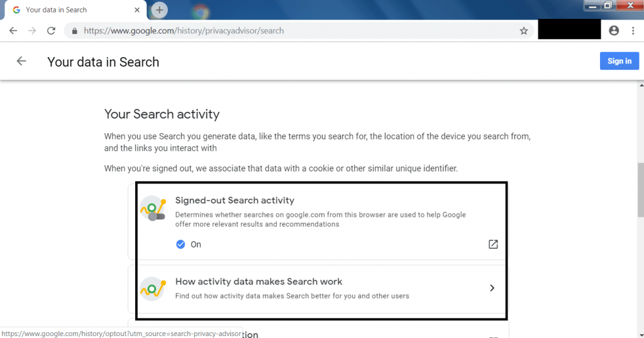Bookmark this page with the star icon
644x338 pixels.
click(524, 31)
